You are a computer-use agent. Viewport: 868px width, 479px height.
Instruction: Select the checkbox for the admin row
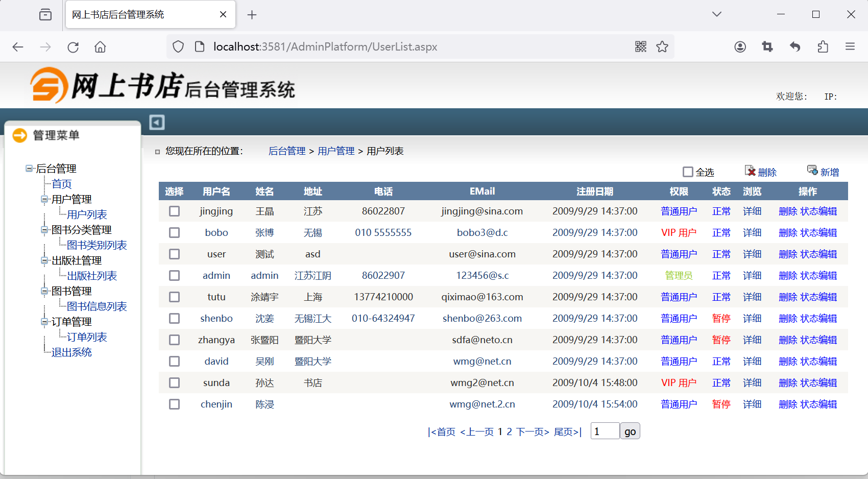point(175,276)
